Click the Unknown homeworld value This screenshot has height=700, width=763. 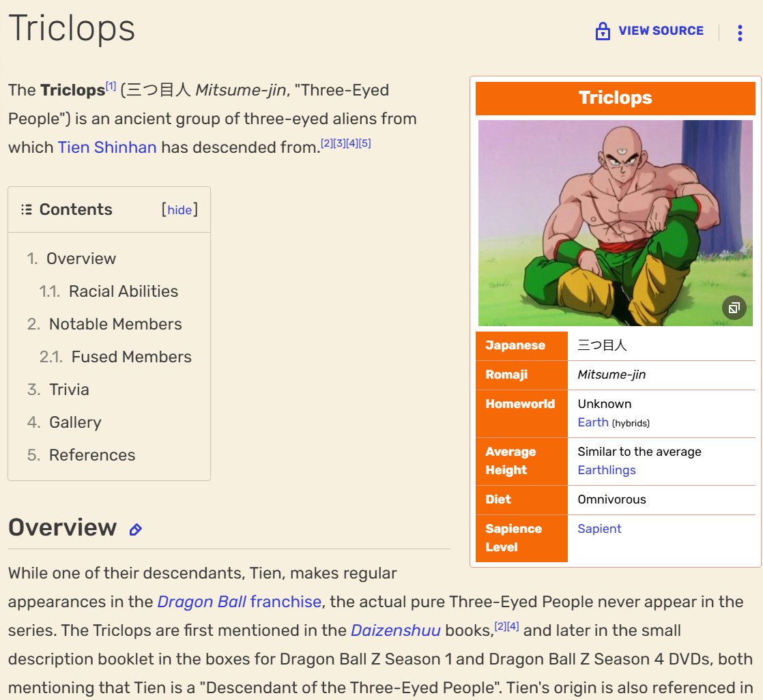coord(605,404)
